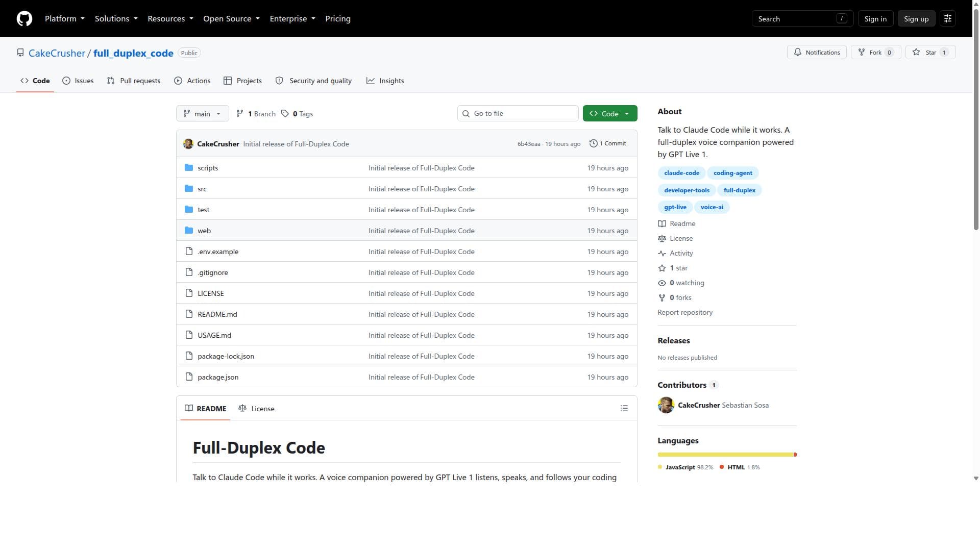Click the pulse icon beside Activity
Viewport: 980px width, 551px height.
(x=662, y=254)
